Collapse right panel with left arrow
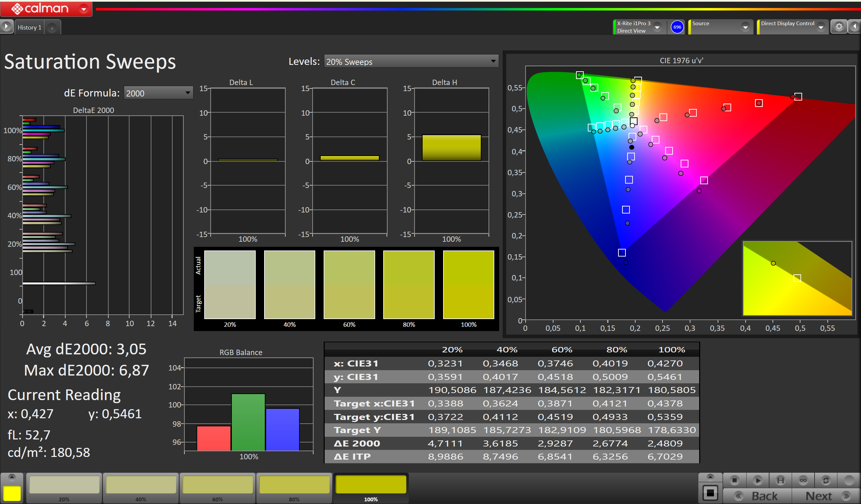 coord(855,27)
